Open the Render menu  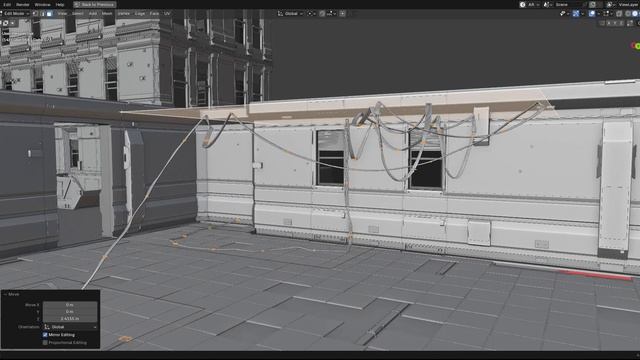point(22,4)
